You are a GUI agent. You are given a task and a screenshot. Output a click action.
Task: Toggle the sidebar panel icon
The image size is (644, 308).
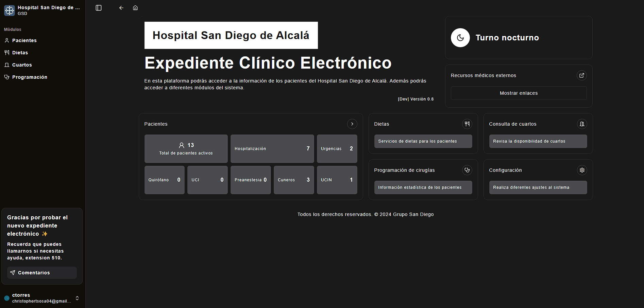click(x=99, y=8)
